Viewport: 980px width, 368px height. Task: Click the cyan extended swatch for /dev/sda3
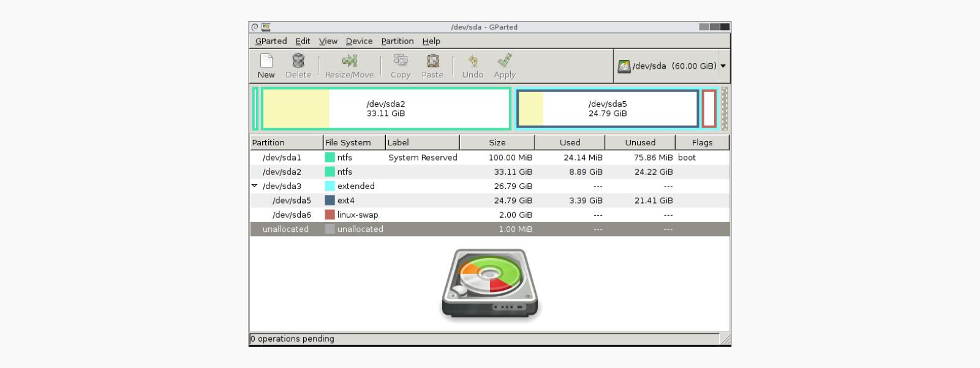pos(330,186)
